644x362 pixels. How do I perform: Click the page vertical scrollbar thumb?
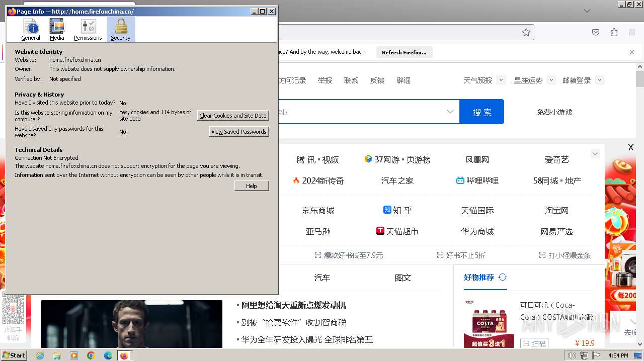(639, 79)
